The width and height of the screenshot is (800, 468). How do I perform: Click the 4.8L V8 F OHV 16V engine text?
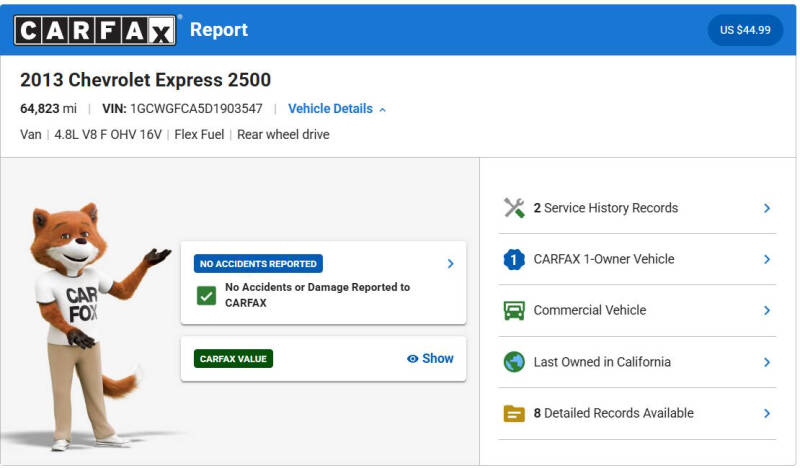coord(108,135)
